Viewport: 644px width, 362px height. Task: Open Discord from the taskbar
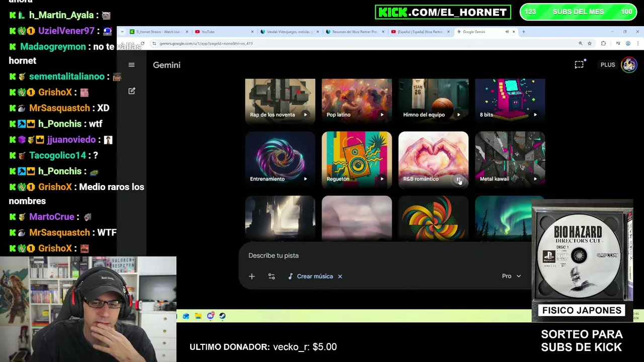coord(210,316)
